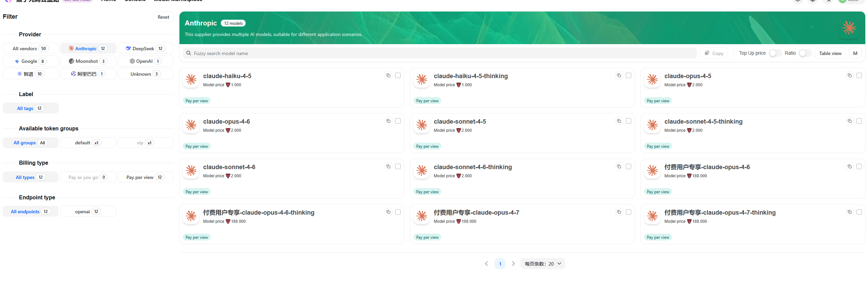Copy claude-sonnet-4-6-thinking using its copy icon
The image size is (868, 289).
[x=619, y=166]
